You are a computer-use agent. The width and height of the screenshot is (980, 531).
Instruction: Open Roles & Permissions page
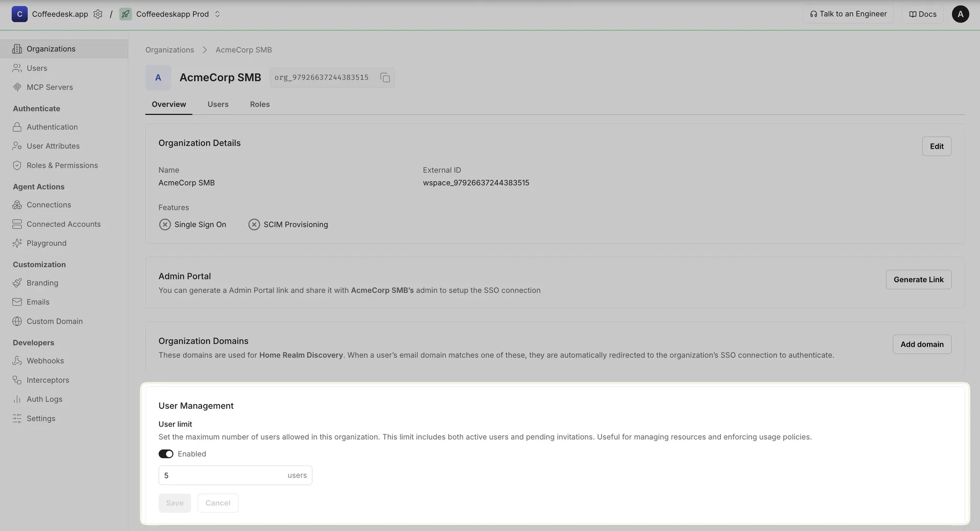tap(62, 165)
